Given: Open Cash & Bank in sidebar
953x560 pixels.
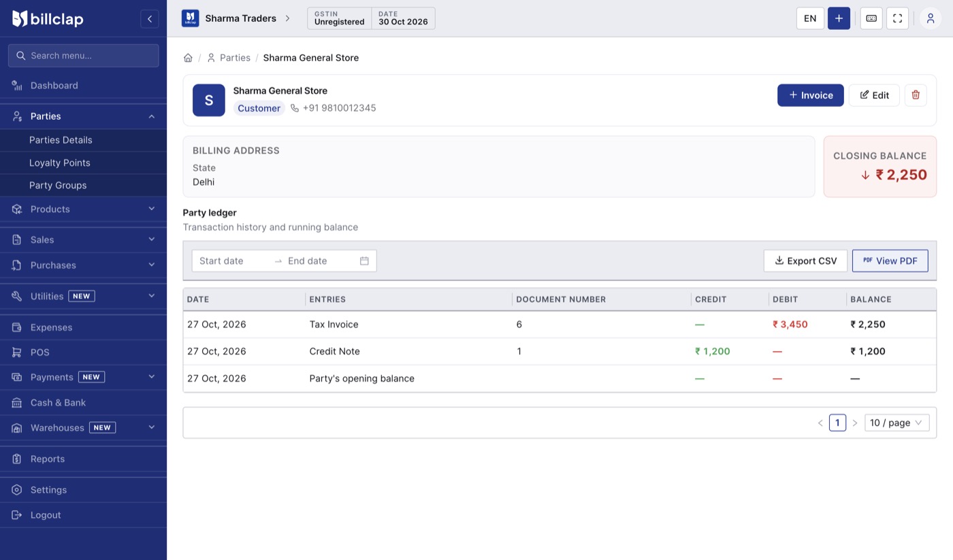Looking at the screenshot, I should (x=83, y=403).
